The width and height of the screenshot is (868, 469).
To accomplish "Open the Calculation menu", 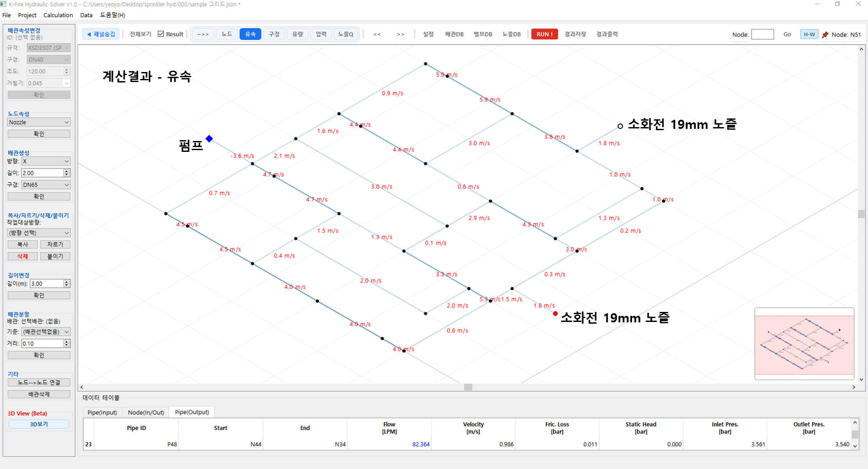I will (x=58, y=15).
